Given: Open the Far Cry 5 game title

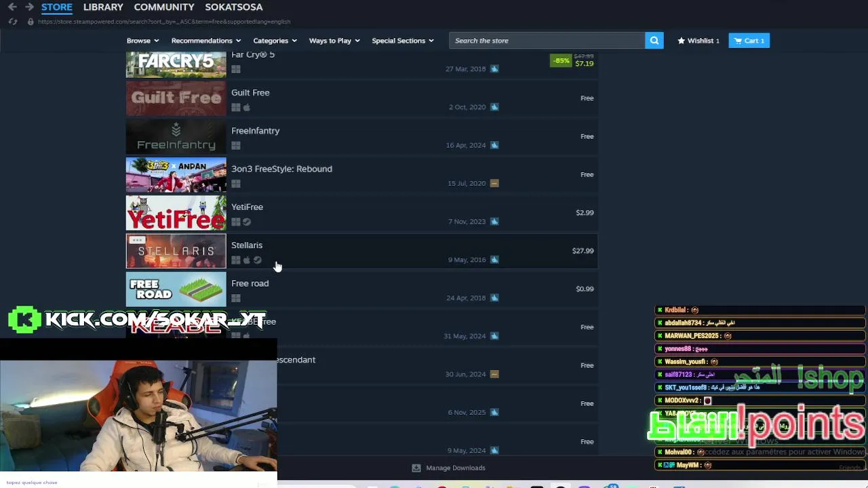Looking at the screenshot, I should point(253,54).
